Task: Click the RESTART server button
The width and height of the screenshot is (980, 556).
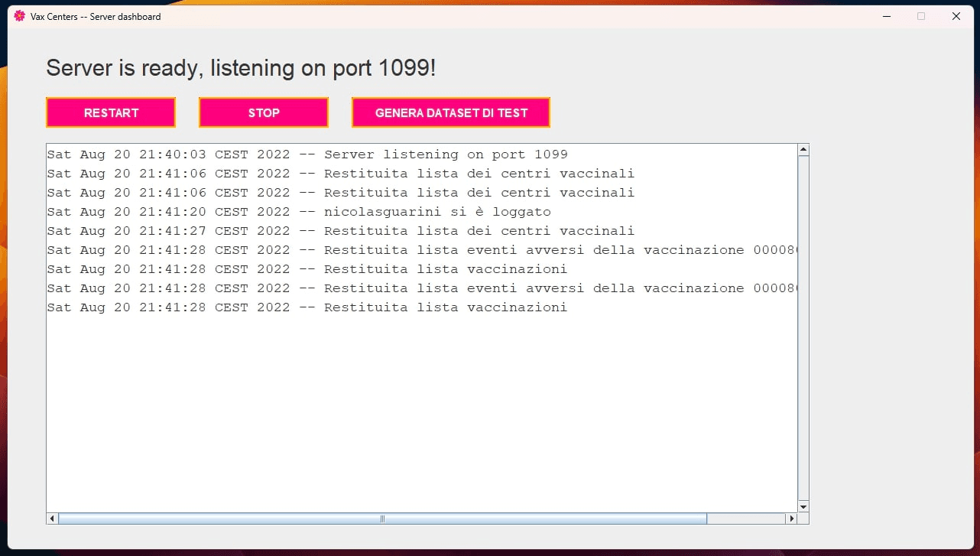Action: point(111,112)
